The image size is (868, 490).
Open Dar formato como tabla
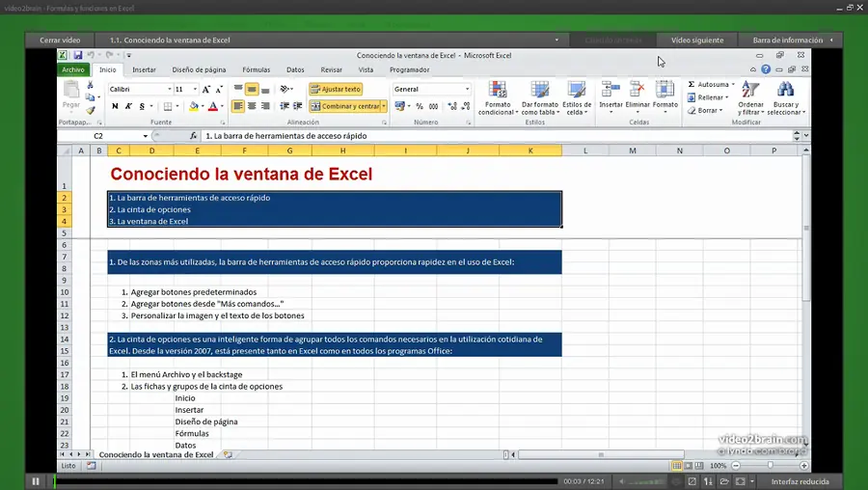pyautogui.click(x=540, y=98)
